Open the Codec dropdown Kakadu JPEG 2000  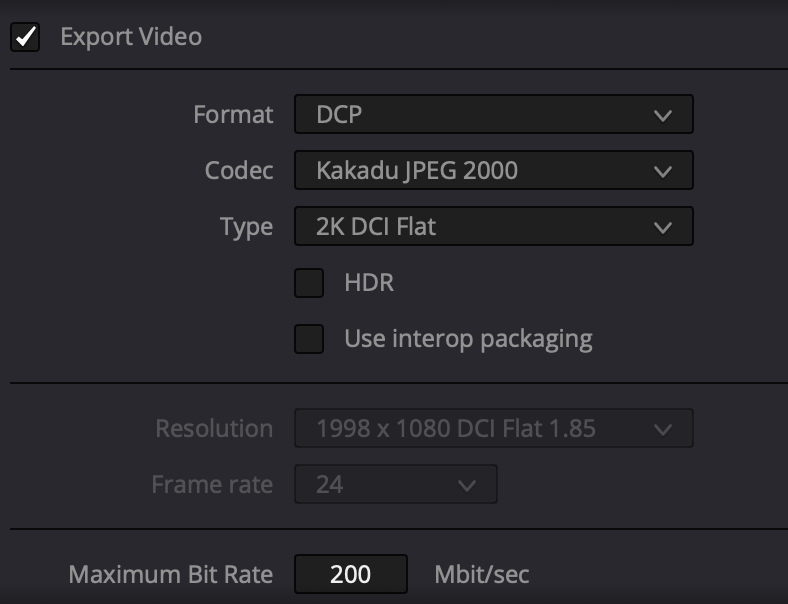[494, 170]
